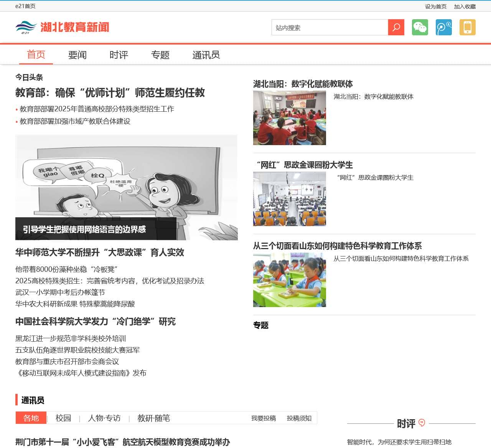Switch to the 校园 sub-tab
The image size is (491, 448).
tap(63, 418)
